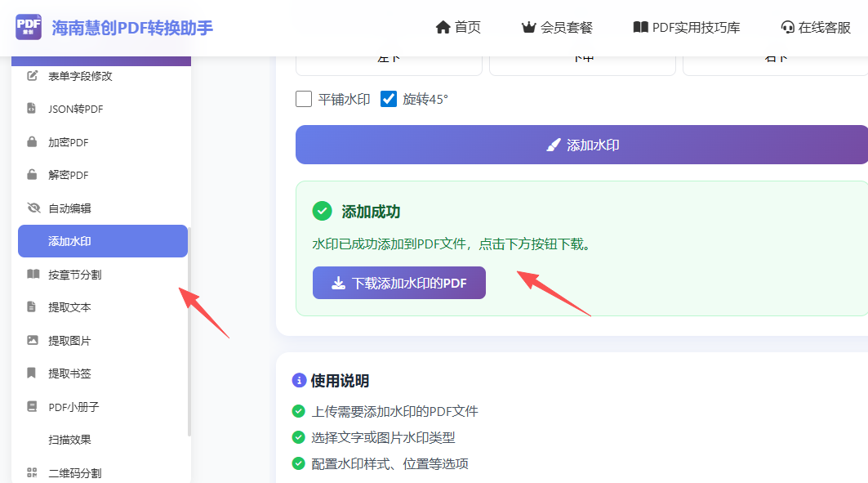The height and width of the screenshot is (483, 868).
Task: Open the PDF实用技巧库 navigation item
Action: pyautogui.click(x=687, y=27)
